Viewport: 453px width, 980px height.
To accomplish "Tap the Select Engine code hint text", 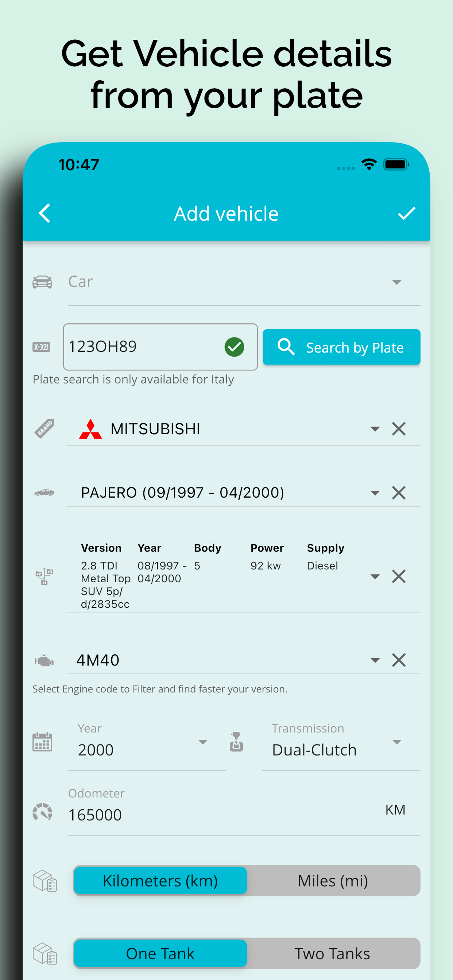I will point(160,689).
